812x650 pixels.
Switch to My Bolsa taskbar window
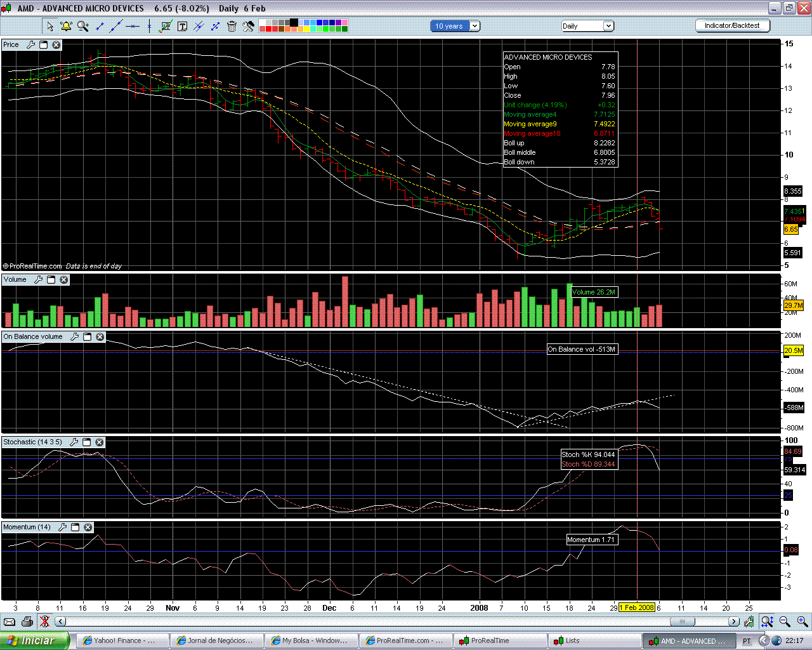click(x=311, y=640)
